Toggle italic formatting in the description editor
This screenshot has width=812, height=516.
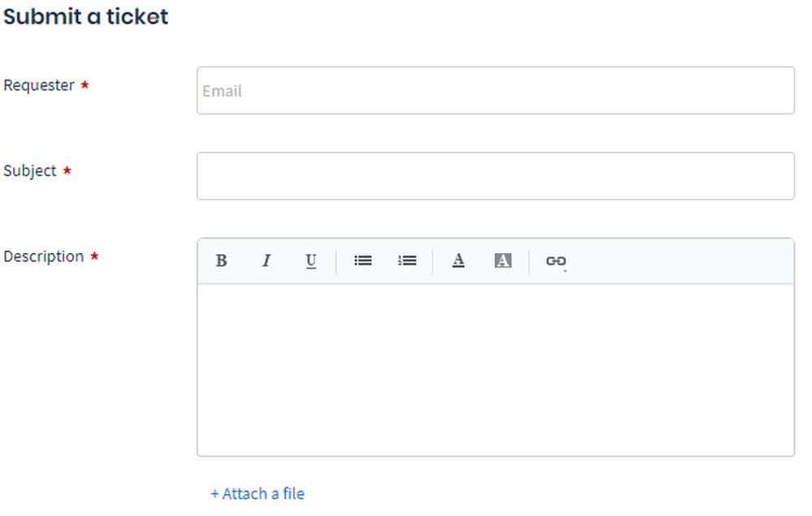(266, 260)
